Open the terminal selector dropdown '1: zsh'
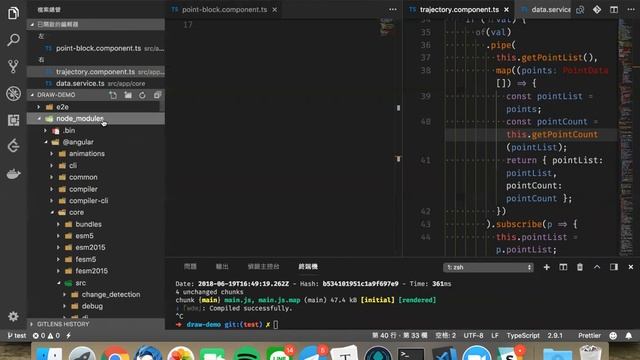This screenshot has width=640, height=360. (x=488, y=267)
